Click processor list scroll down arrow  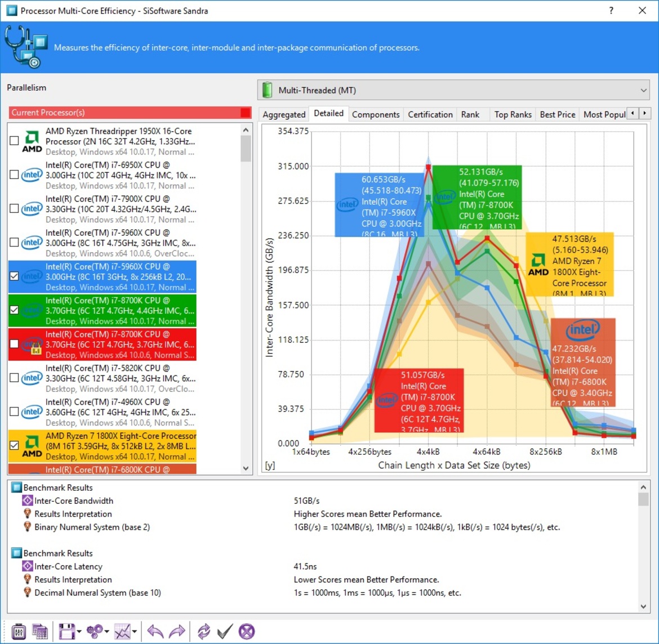click(246, 468)
